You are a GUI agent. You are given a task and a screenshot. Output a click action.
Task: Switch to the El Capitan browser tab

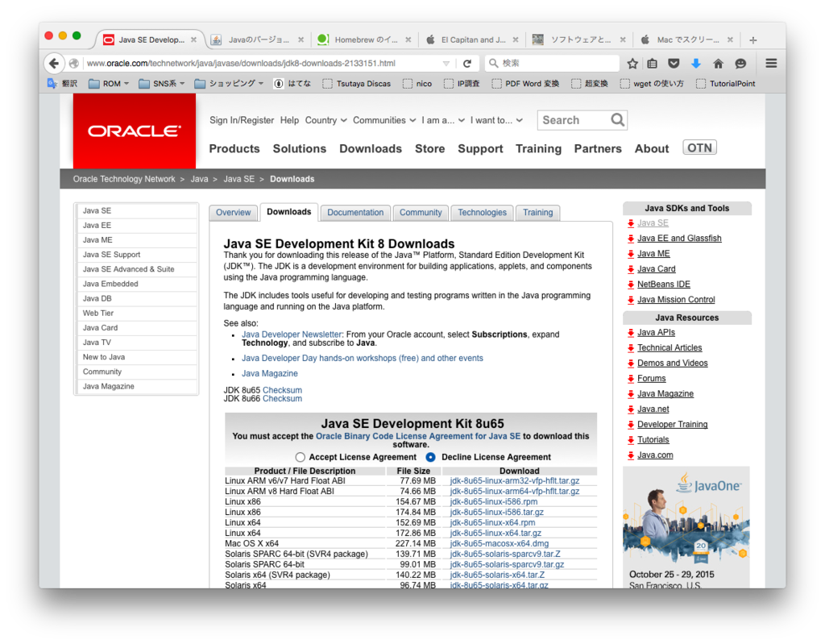[x=472, y=40]
